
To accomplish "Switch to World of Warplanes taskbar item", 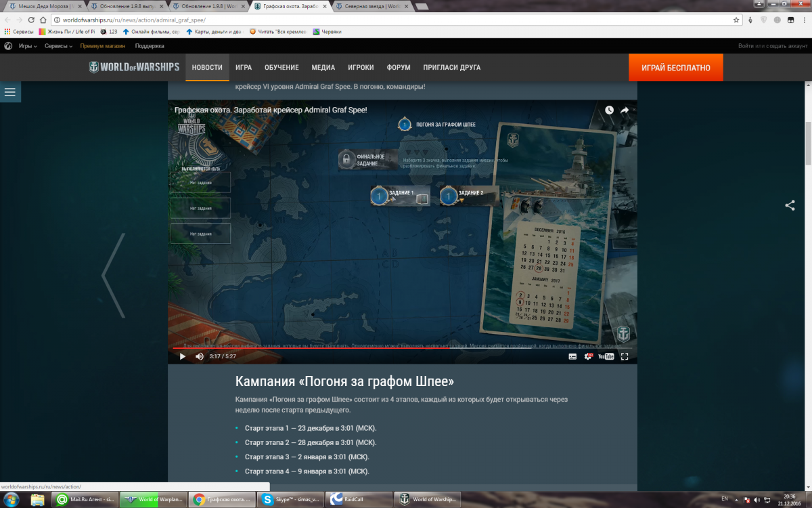I will [153, 499].
